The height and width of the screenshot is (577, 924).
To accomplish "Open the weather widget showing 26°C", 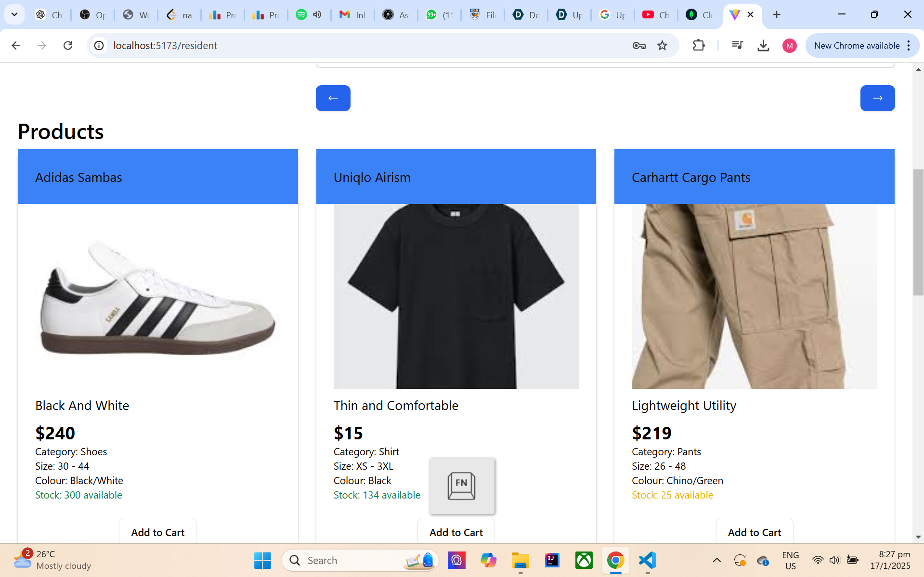I will pos(52,560).
